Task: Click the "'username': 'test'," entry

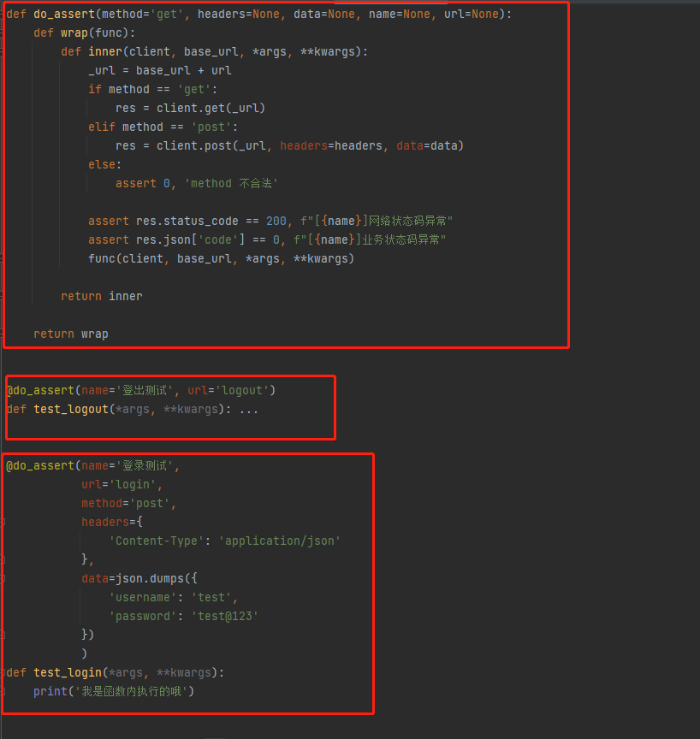Action: (x=173, y=598)
